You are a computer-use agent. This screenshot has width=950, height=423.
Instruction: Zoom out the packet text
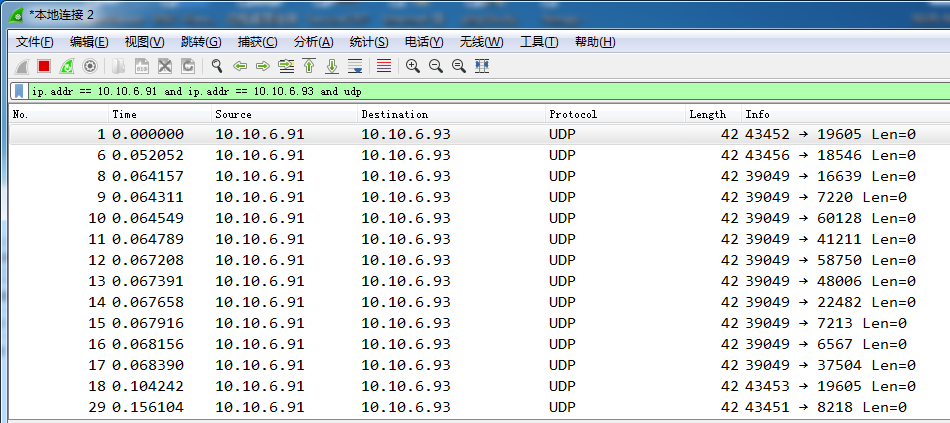436,66
